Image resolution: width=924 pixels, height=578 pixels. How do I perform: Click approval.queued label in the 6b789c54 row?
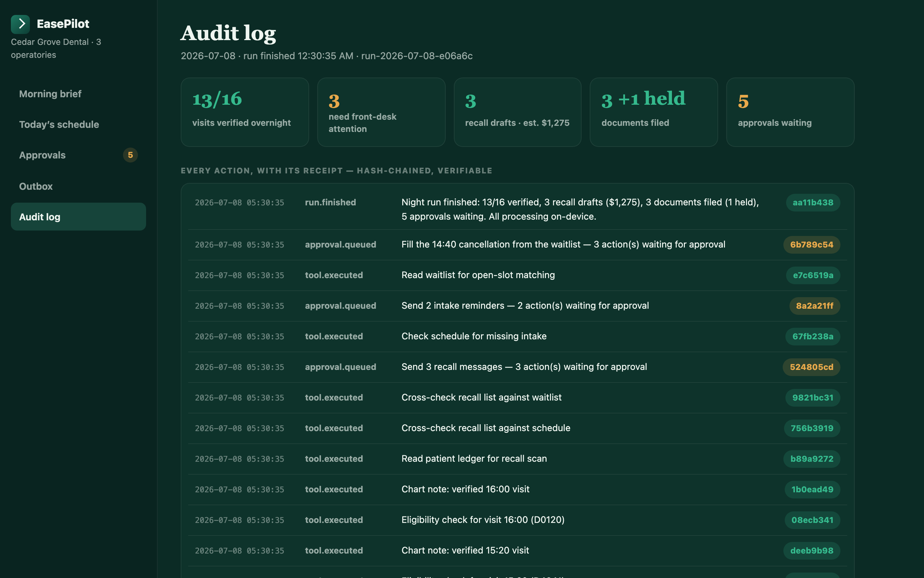pyautogui.click(x=340, y=244)
